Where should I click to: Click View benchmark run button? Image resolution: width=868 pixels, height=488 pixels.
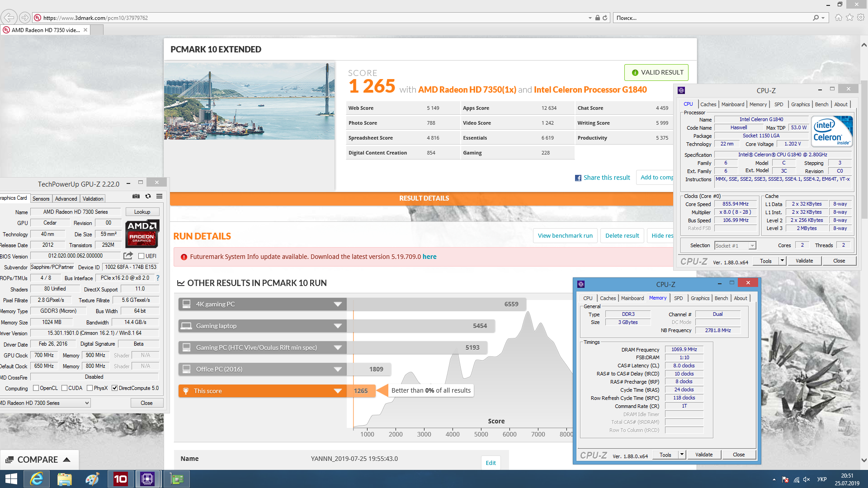(565, 236)
